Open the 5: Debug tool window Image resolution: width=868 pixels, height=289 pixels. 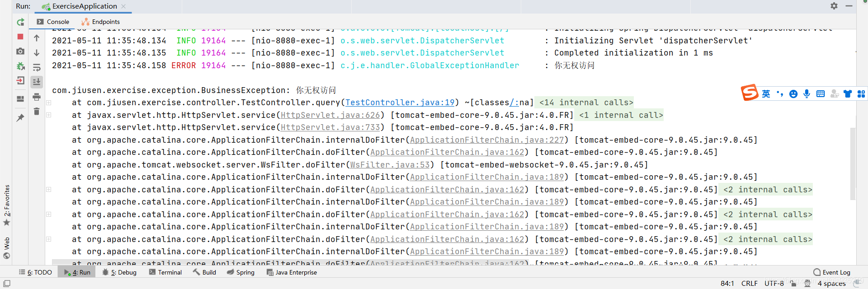tap(119, 272)
